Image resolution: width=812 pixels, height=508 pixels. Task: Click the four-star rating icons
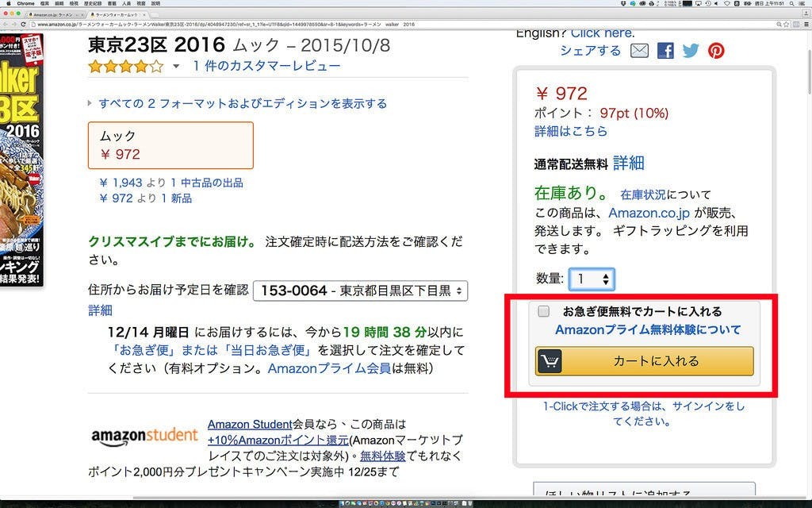[126, 67]
